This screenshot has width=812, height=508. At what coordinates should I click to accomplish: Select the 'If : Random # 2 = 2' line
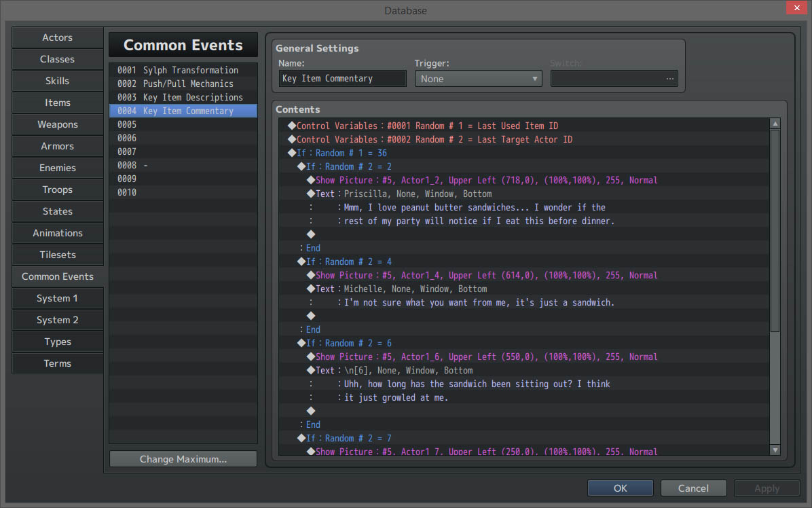coord(524,166)
